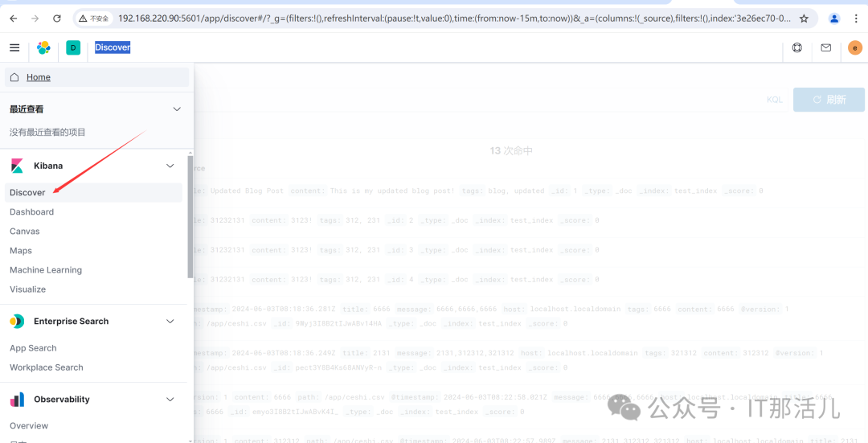
Task: Click the not-secure warning icon
Action: [x=83, y=18]
